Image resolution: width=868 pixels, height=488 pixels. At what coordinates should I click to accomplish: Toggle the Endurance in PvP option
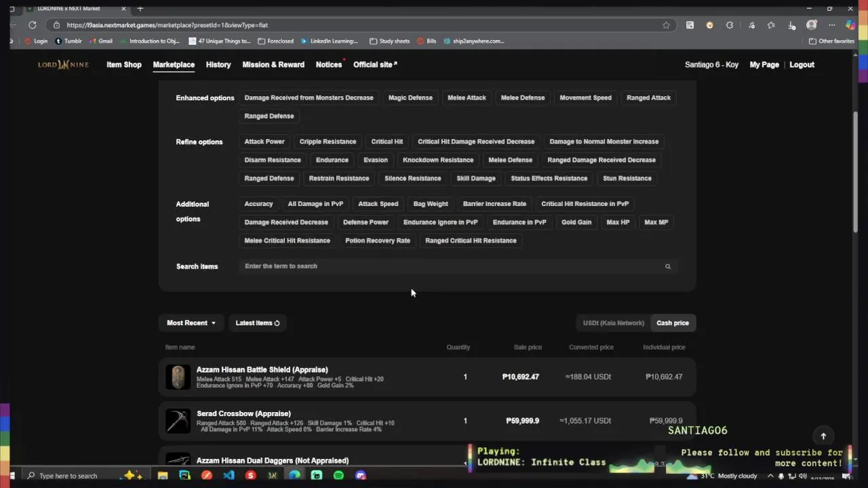click(x=519, y=222)
